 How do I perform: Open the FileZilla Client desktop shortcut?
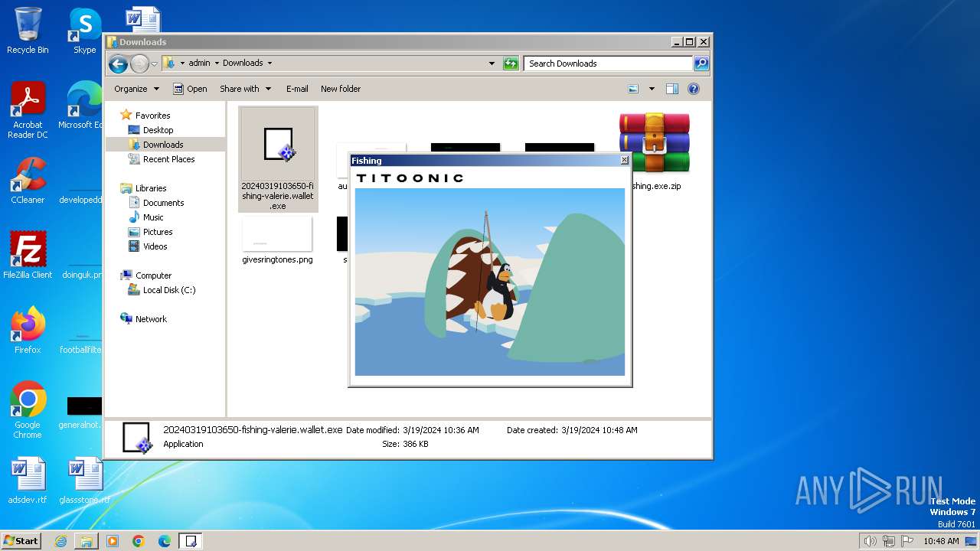[28, 255]
